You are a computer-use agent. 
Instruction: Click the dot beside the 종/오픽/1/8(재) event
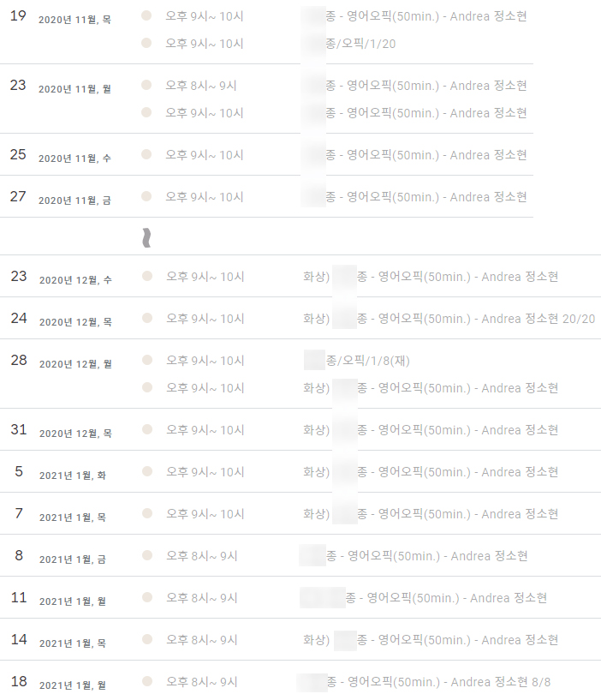tap(146, 361)
